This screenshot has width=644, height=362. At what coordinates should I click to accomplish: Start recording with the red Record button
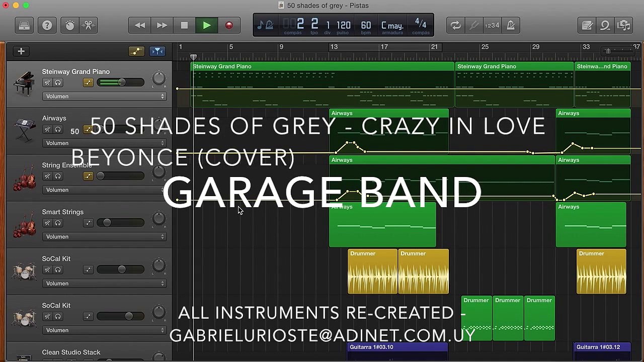click(x=229, y=25)
